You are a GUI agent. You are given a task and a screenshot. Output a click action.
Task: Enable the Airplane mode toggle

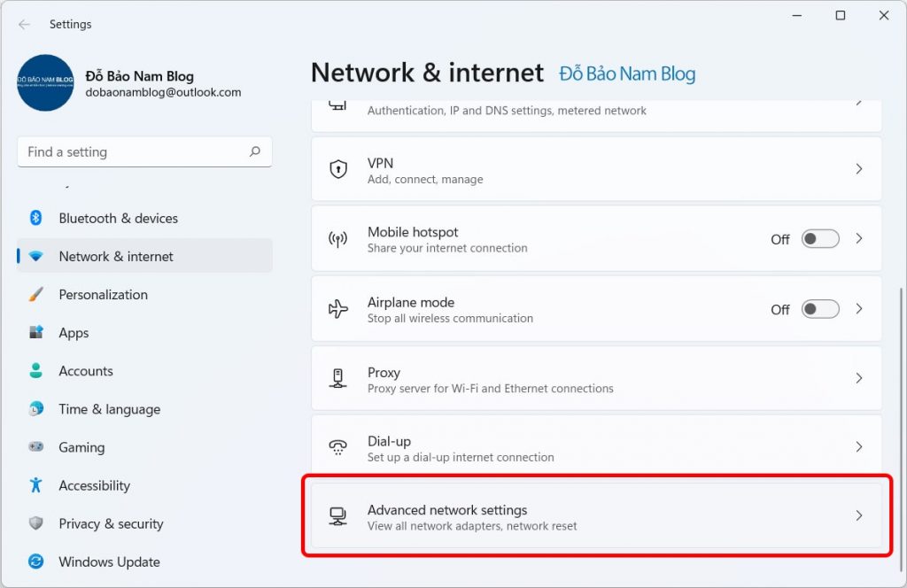tap(820, 309)
